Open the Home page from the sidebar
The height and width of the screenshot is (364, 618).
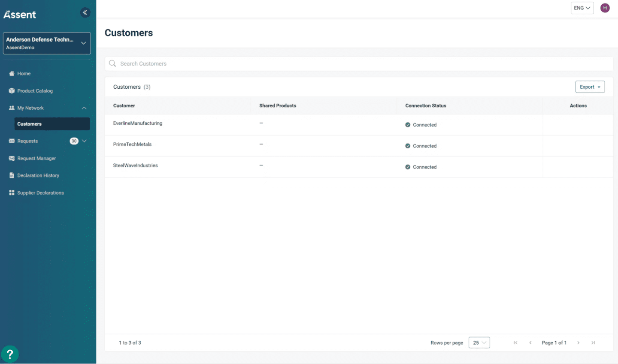point(12,73)
